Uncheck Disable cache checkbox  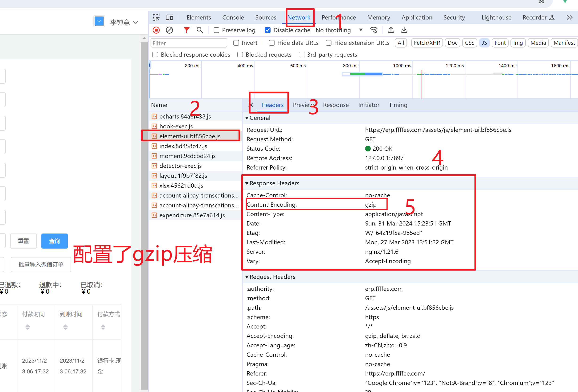coord(268,30)
